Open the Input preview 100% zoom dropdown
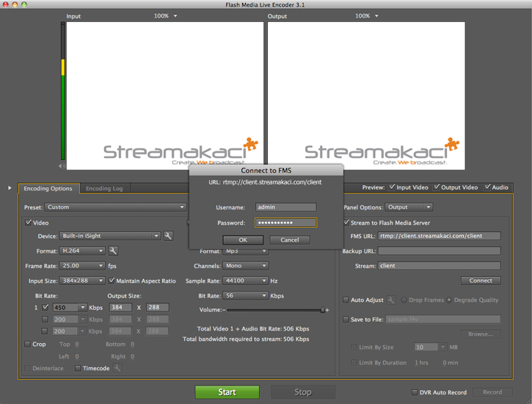Viewport: 532px width, 404px height. point(166,16)
